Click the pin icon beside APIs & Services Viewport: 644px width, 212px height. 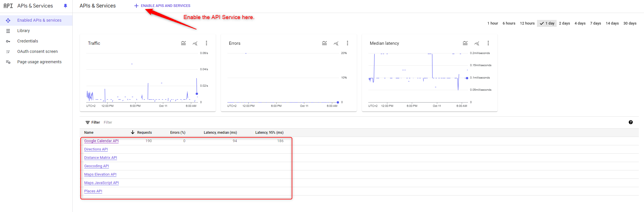click(x=65, y=6)
